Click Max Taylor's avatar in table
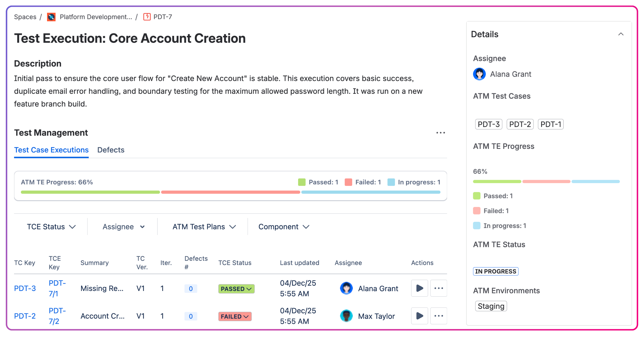Screen dimensions: 644x338 (346, 316)
